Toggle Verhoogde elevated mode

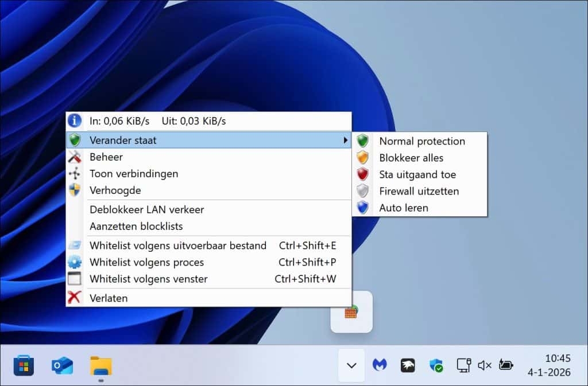point(115,190)
